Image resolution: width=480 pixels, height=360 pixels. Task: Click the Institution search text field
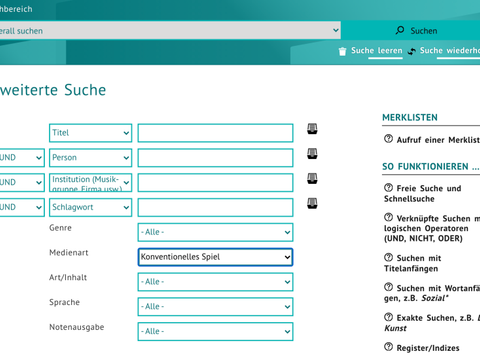(215, 183)
